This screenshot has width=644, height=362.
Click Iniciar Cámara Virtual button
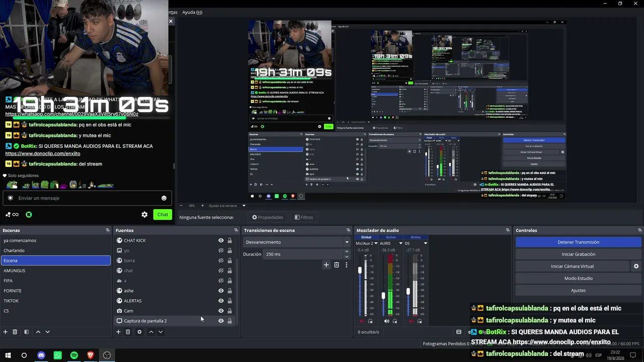572,266
